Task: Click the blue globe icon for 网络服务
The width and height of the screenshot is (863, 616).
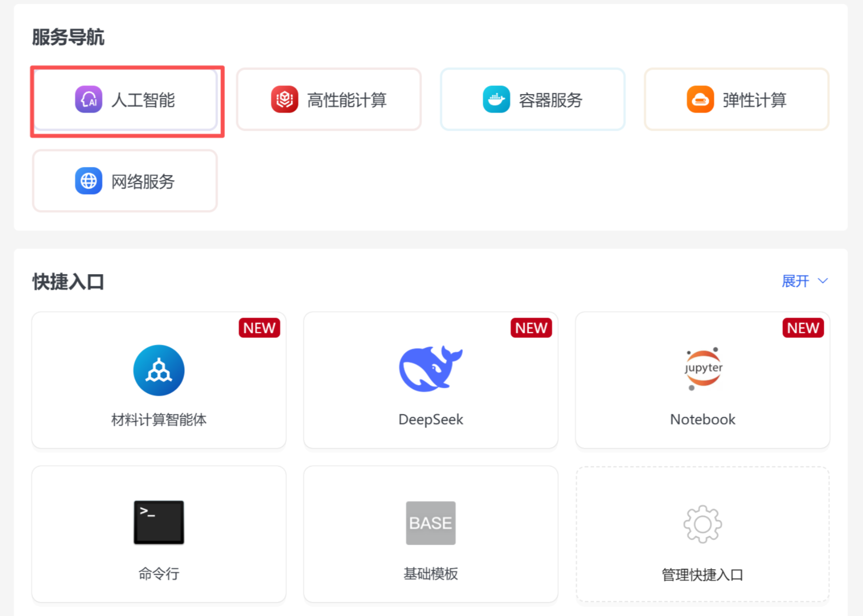Action: click(x=89, y=181)
